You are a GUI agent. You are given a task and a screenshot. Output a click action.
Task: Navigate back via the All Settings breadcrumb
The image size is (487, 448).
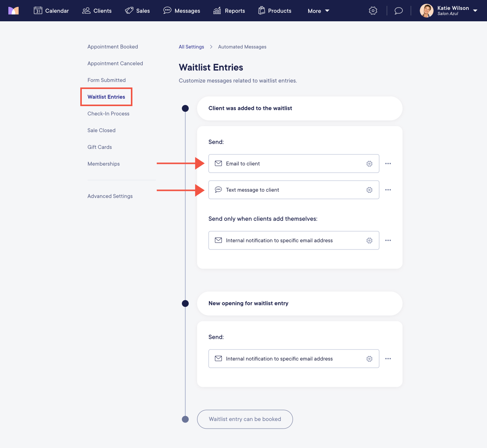click(191, 46)
